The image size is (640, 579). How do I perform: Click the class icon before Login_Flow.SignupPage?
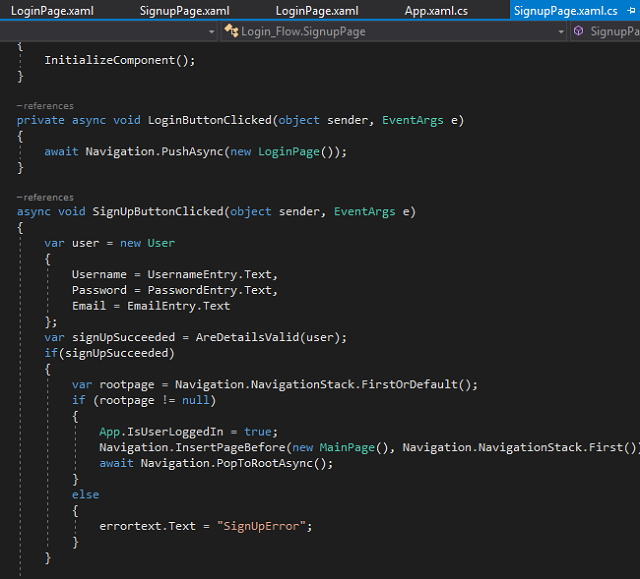click(x=231, y=32)
